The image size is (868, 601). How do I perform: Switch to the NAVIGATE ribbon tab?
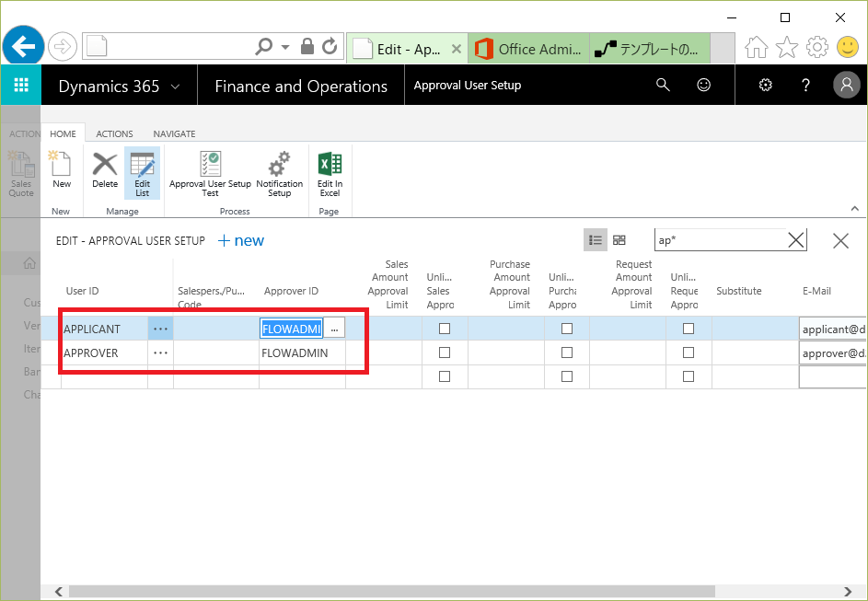[x=174, y=134]
